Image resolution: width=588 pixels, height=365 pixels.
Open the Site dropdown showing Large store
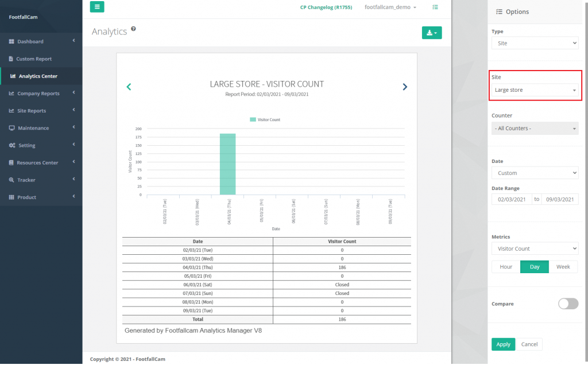[x=535, y=90]
